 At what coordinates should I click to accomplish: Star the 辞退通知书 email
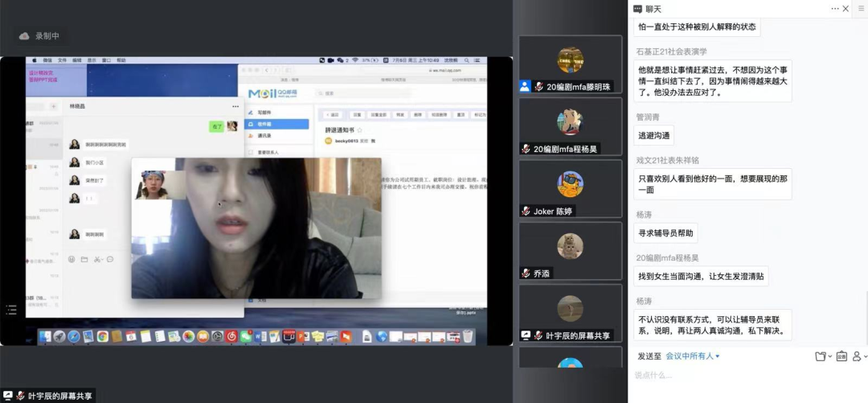click(359, 130)
